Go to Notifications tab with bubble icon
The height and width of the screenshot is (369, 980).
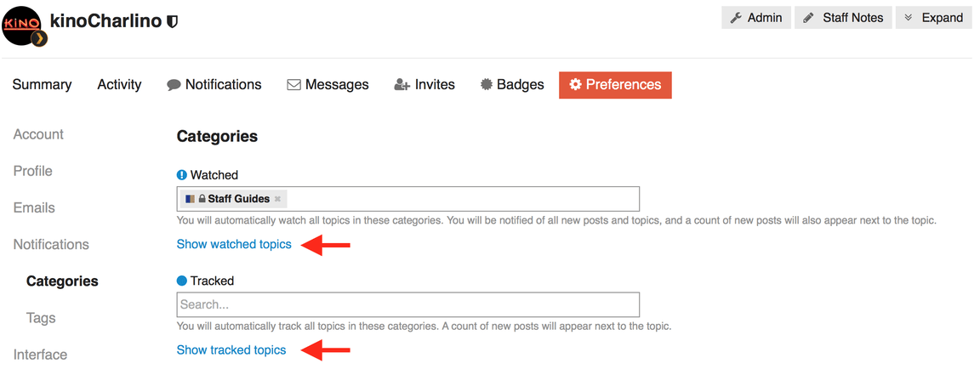(214, 85)
